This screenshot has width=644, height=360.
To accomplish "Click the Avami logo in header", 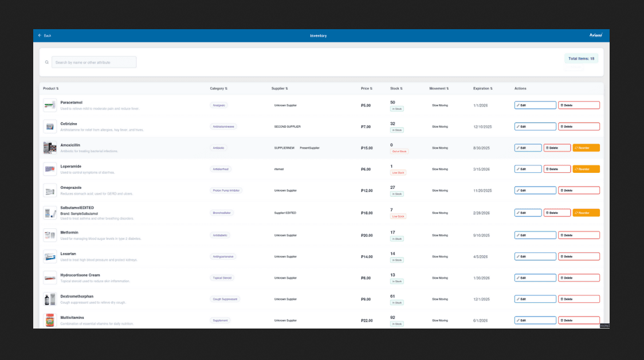I will [595, 35].
